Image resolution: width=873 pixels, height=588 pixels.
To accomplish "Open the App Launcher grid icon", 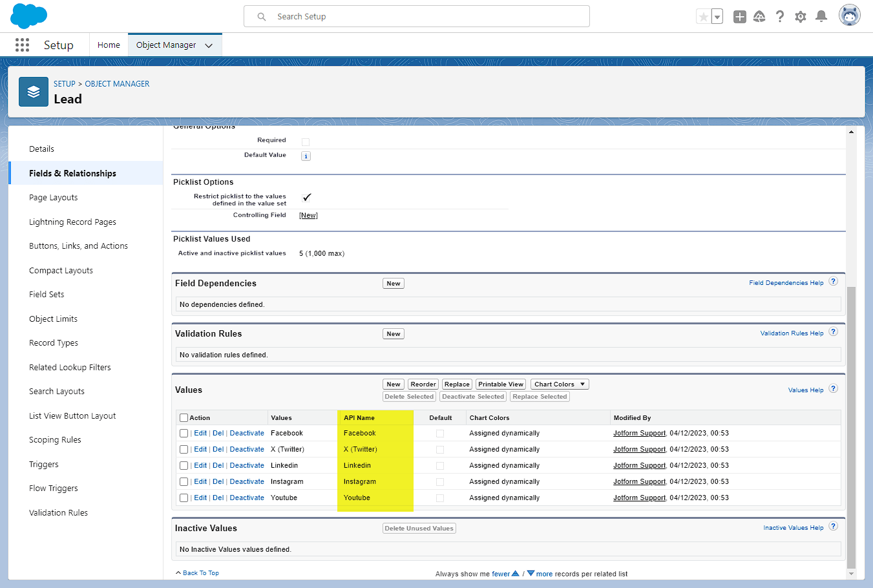I will point(22,45).
